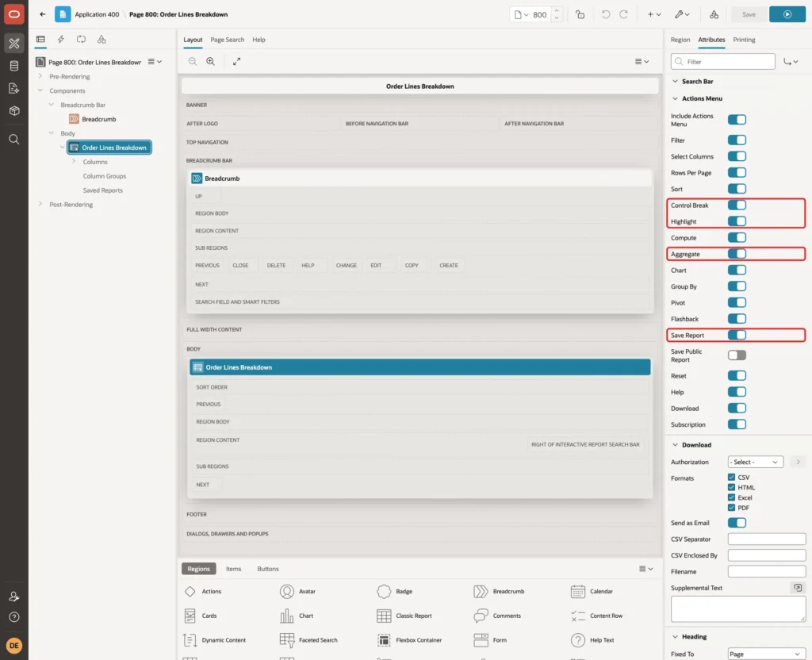The image size is (812, 660).
Task: Open Team Development icon in sidebar
Action: pos(14,88)
